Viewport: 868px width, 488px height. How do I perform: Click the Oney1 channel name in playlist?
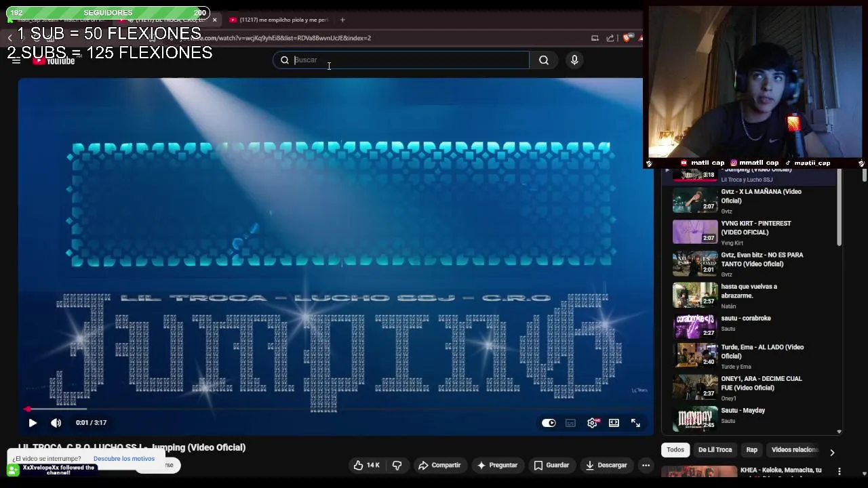click(728, 399)
